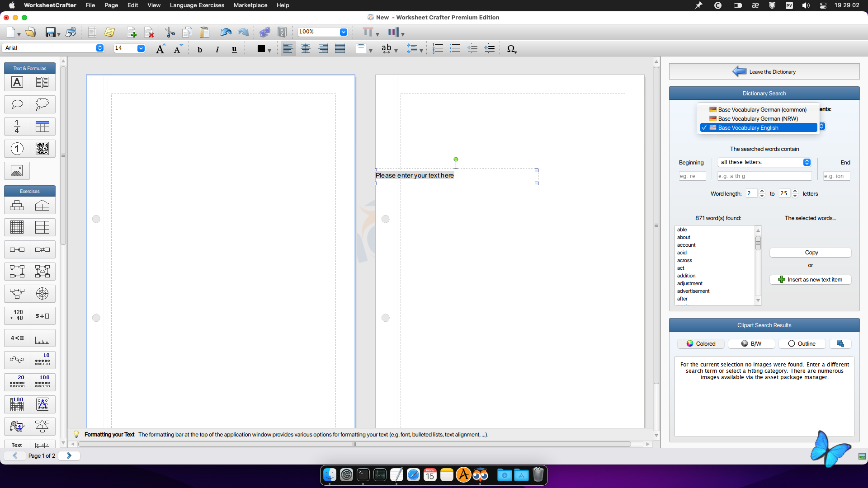The height and width of the screenshot is (488, 868).
Task: Add an image item
Action: [17, 171]
